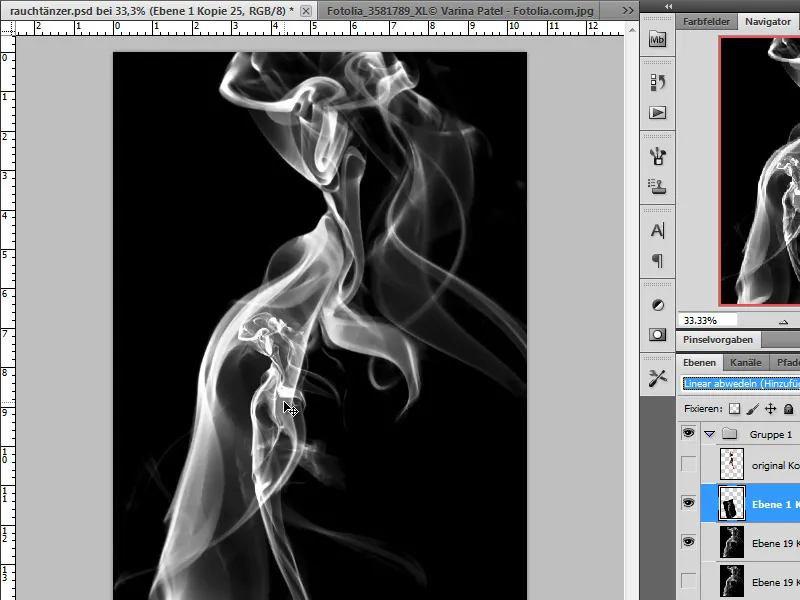Close the rauchtänzer.psd document tab

tap(306, 11)
